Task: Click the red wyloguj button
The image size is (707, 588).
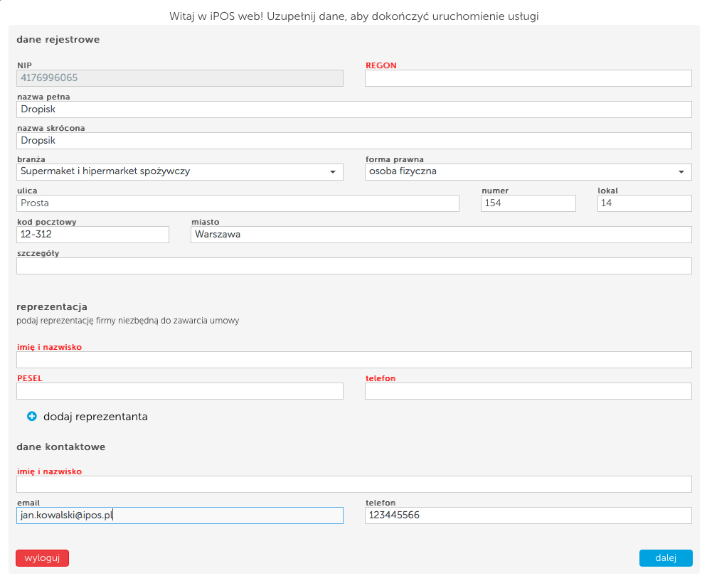Action: (x=43, y=558)
